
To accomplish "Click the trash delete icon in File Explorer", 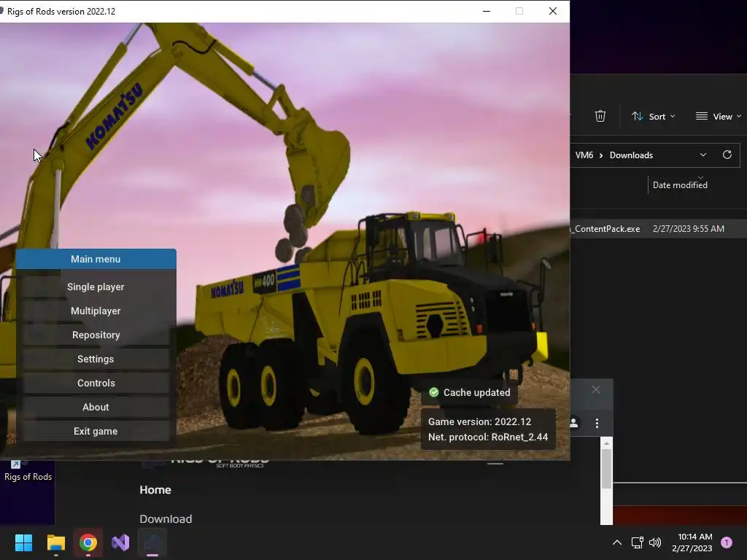I will tap(600, 116).
